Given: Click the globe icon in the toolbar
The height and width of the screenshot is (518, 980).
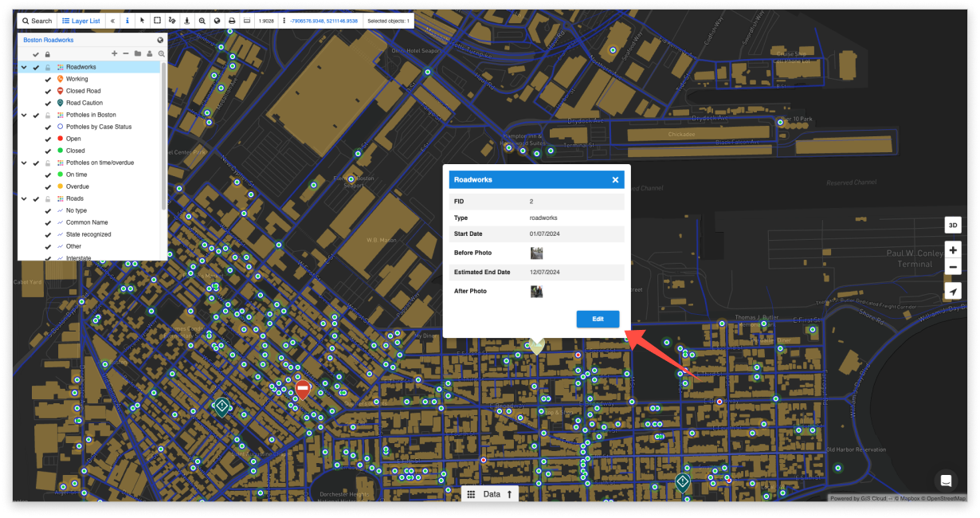Looking at the screenshot, I should tap(216, 21).
